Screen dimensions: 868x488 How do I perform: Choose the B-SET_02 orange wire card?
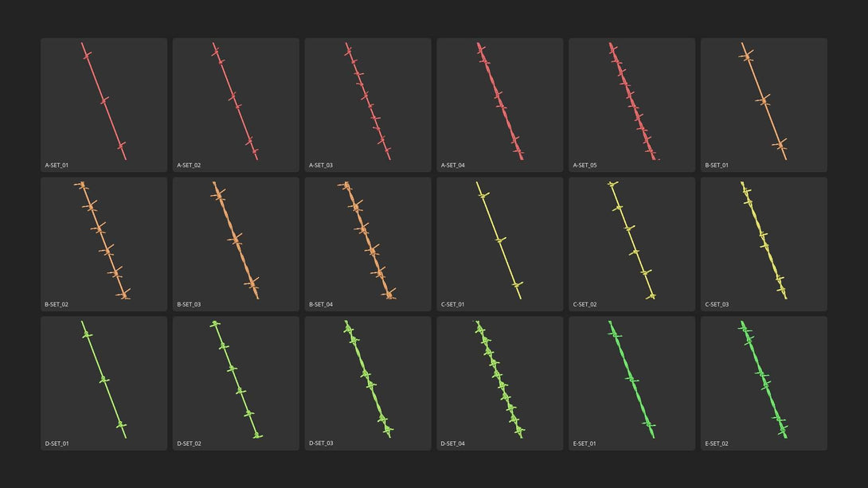[x=104, y=244]
